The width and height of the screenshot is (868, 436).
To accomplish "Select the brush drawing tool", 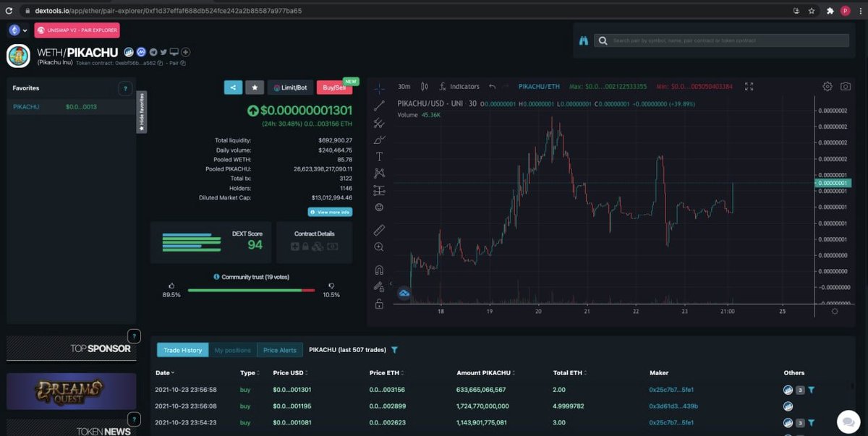I will [379, 140].
